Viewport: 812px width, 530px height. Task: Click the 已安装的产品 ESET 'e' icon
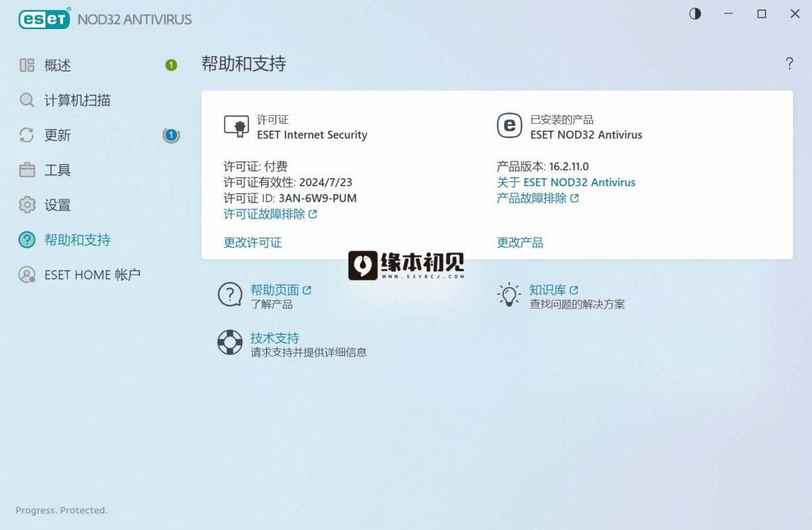510,125
